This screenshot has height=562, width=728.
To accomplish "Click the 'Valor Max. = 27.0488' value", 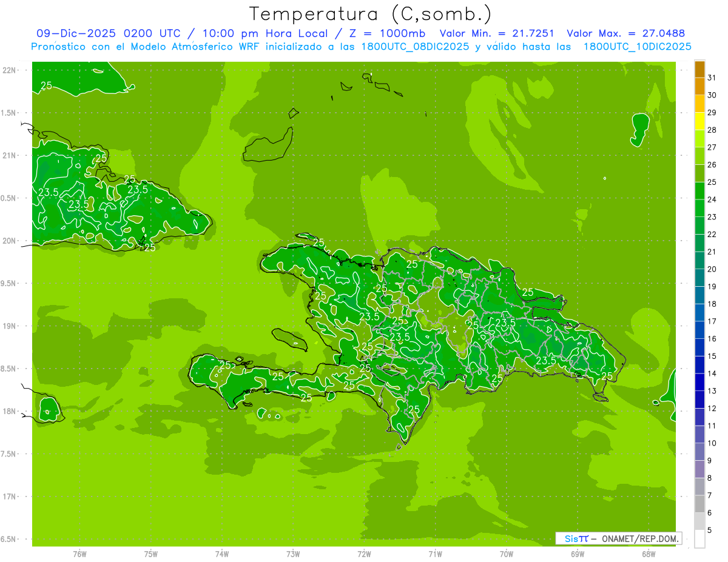I will [x=625, y=33].
